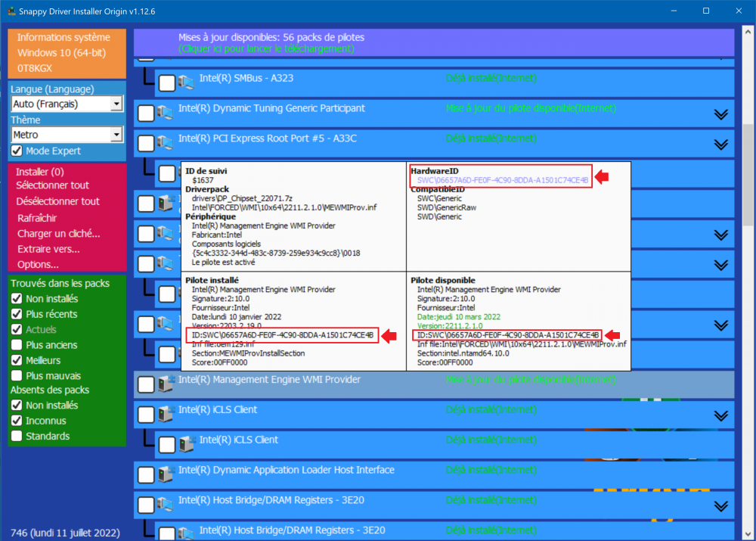756x541 pixels.
Task: Click the Driverpack path DP_Chipset_22071.7z text
Action: pyautogui.click(x=242, y=198)
